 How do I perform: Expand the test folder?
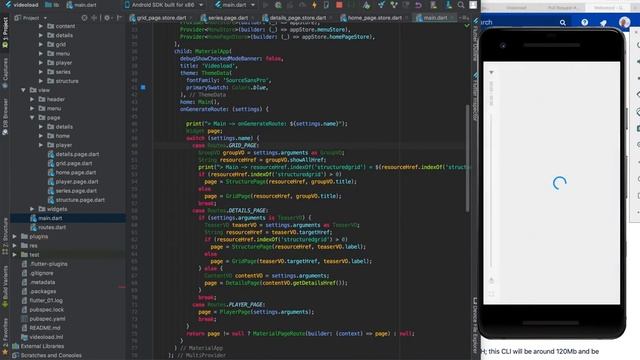15,255
